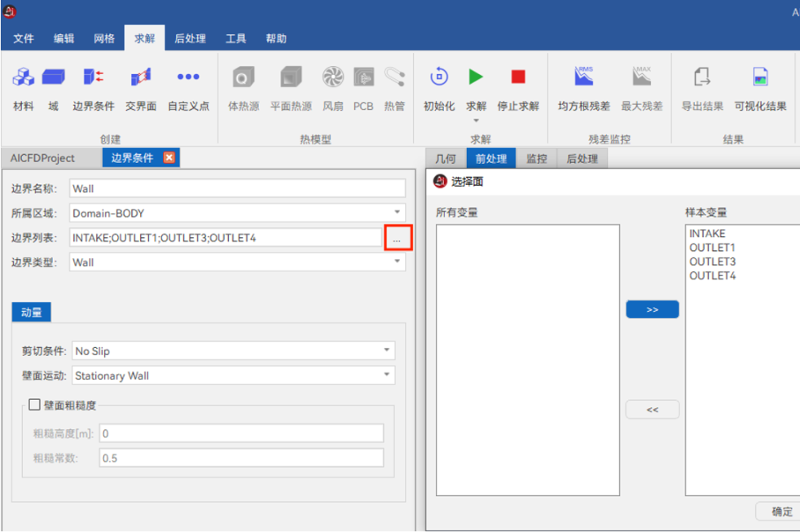Open the 剪切条件 No Slip dropdown
Image resolution: width=800 pixels, height=532 pixels.
(387, 350)
